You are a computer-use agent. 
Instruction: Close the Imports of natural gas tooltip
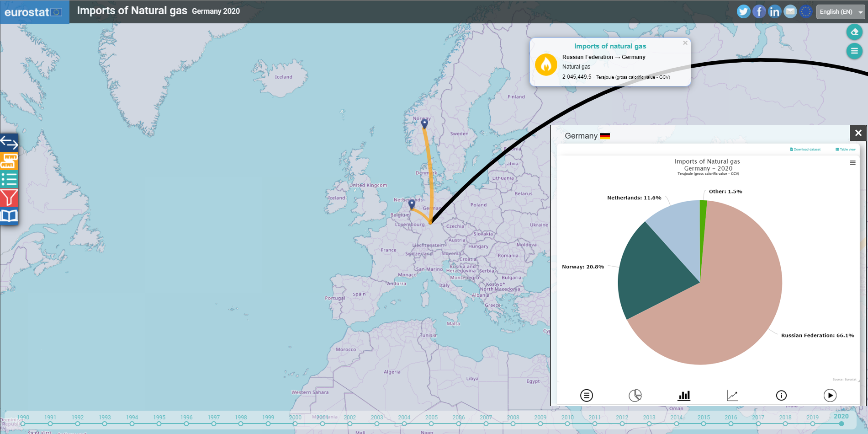point(685,43)
